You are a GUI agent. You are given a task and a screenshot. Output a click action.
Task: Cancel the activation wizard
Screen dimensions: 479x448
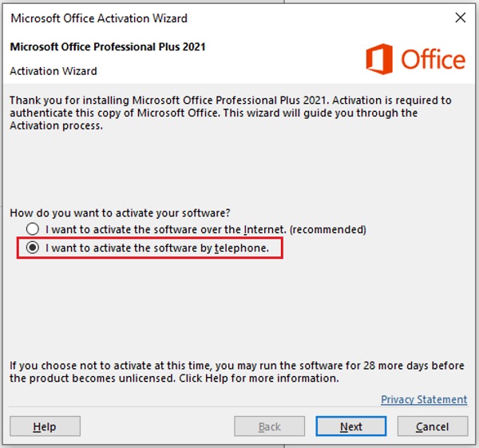tap(432, 426)
